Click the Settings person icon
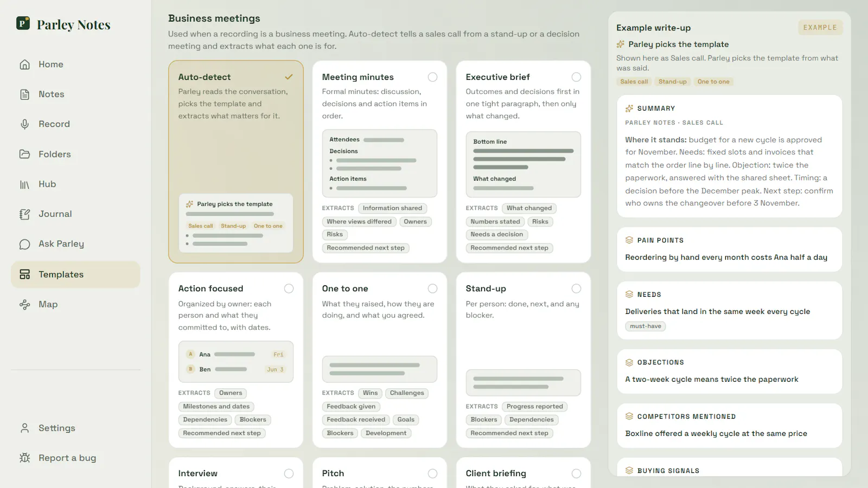The height and width of the screenshot is (488, 868). click(x=25, y=428)
